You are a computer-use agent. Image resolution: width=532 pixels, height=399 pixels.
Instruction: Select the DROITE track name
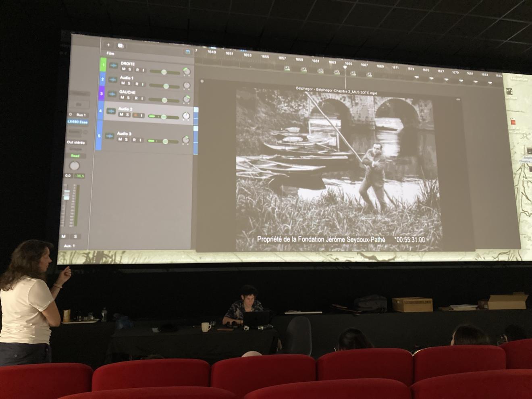(127, 64)
